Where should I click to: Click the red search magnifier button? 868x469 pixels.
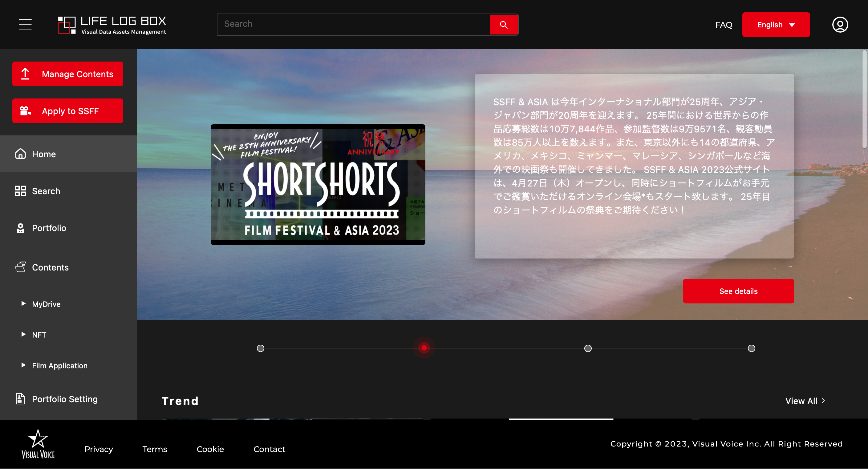(x=503, y=25)
